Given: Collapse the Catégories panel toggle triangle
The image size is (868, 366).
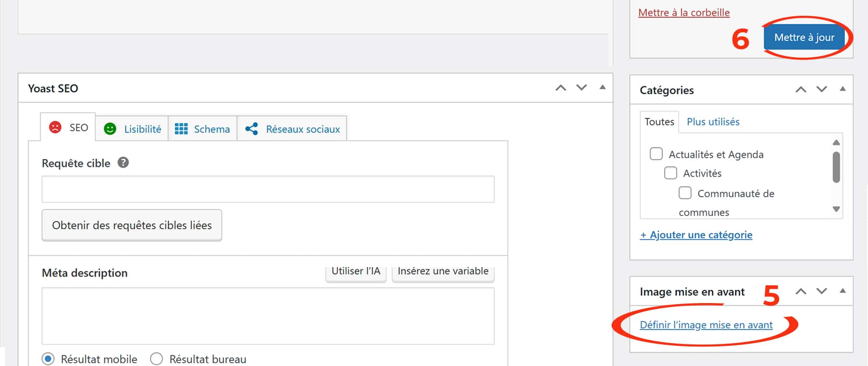Looking at the screenshot, I should tap(843, 89).
